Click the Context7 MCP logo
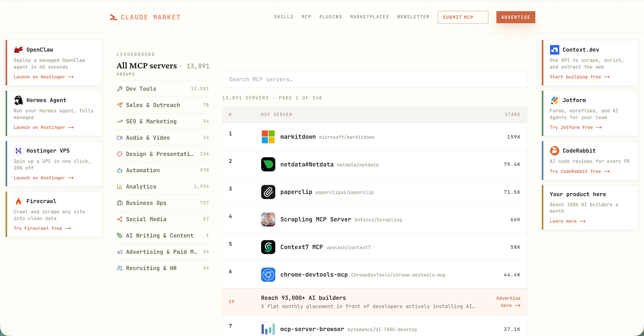The width and height of the screenshot is (644, 336). [268, 247]
